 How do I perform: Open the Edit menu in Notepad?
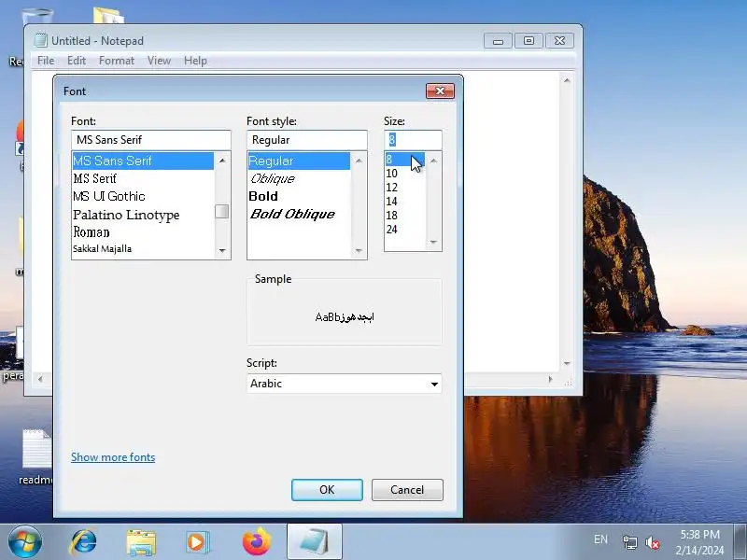click(x=77, y=61)
